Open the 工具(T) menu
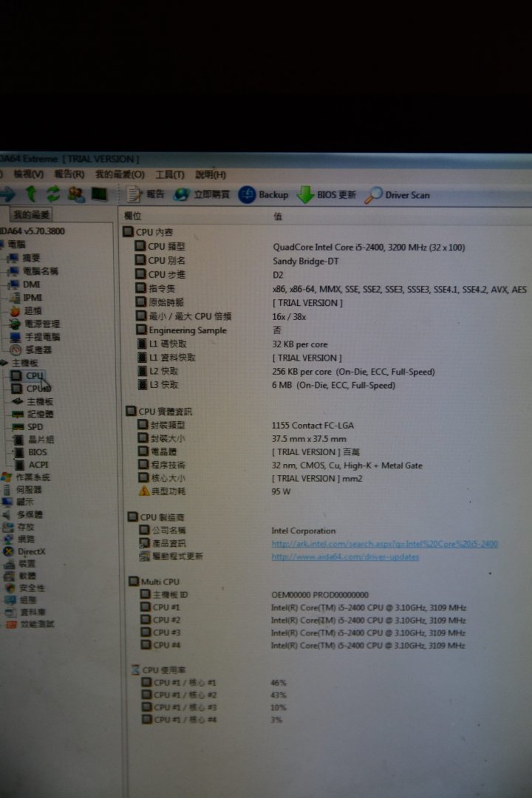 [169, 174]
